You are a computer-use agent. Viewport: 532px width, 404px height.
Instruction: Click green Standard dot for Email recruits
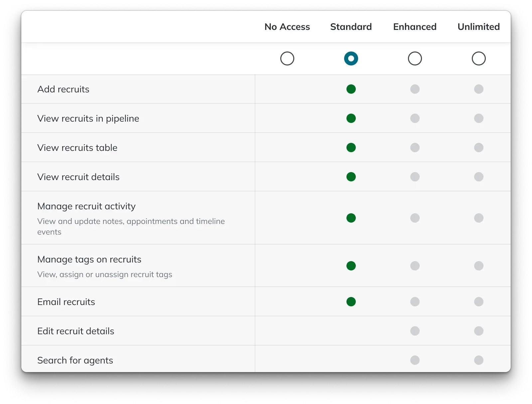(351, 302)
